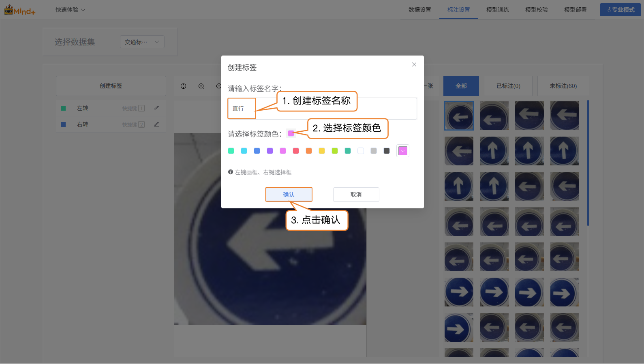The height and width of the screenshot is (364, 644).
Task: Expand the 交通标 dataset selector
Action: click(142, 42)
